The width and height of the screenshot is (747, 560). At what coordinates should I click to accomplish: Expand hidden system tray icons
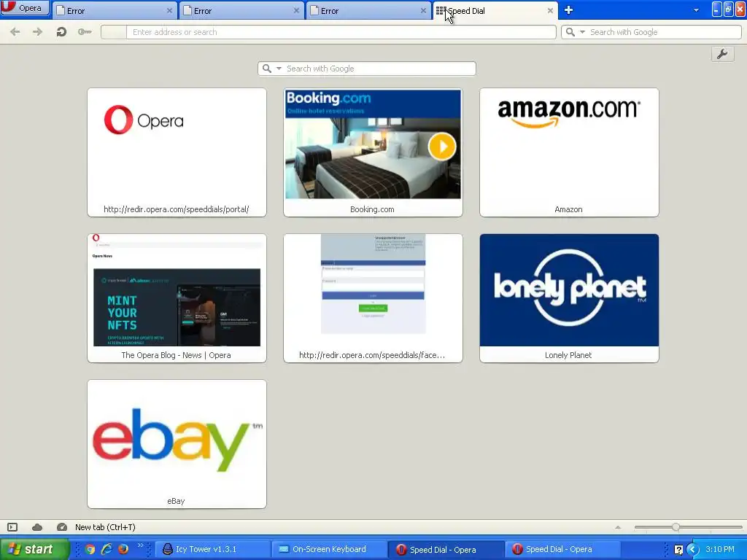(x=693, y=550)
